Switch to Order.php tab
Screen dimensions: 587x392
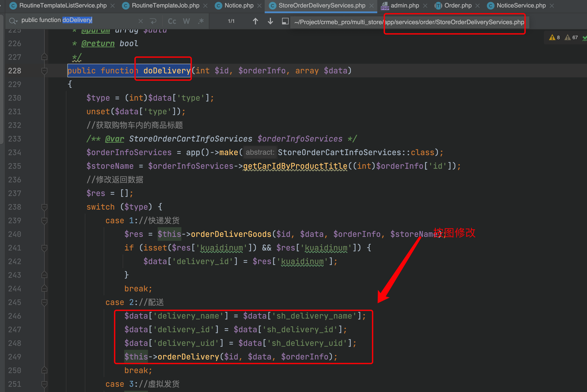click(x=458, y=5)
